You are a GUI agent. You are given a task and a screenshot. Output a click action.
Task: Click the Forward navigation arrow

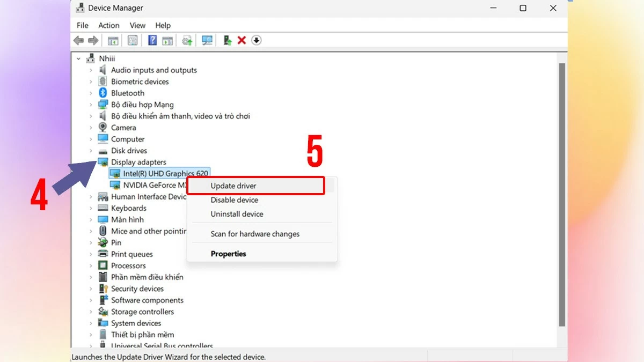point(93,40)
